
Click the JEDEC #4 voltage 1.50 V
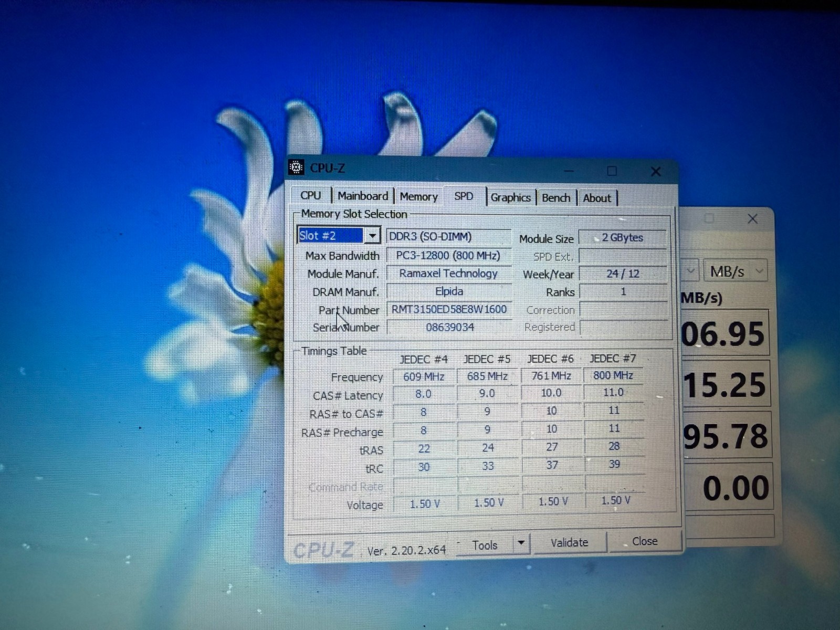point(425,504)
